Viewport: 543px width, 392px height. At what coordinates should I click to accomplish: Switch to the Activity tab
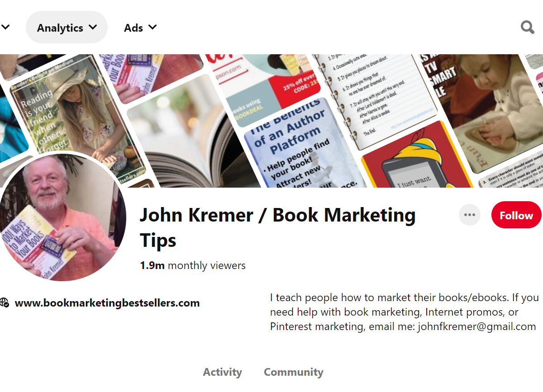click(x=223, y=372)
